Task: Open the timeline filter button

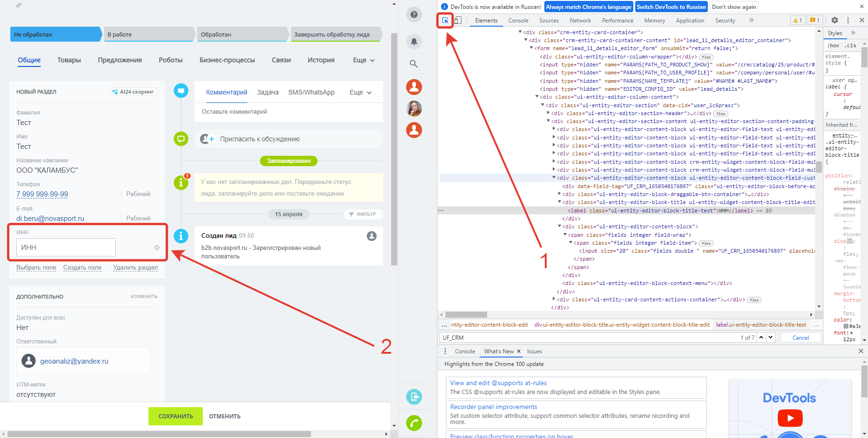Action: tap(363, 214)
